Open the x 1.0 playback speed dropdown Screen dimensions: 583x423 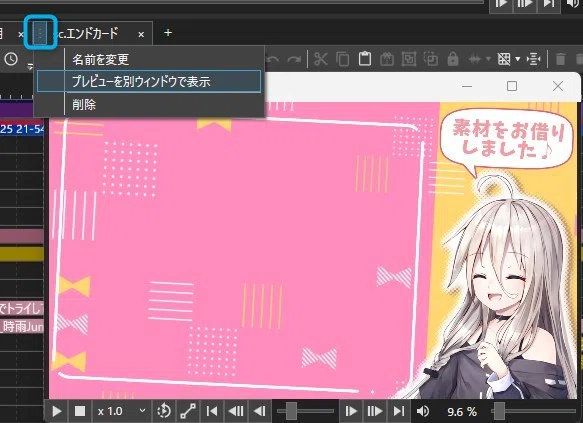(x=121, y=411)
